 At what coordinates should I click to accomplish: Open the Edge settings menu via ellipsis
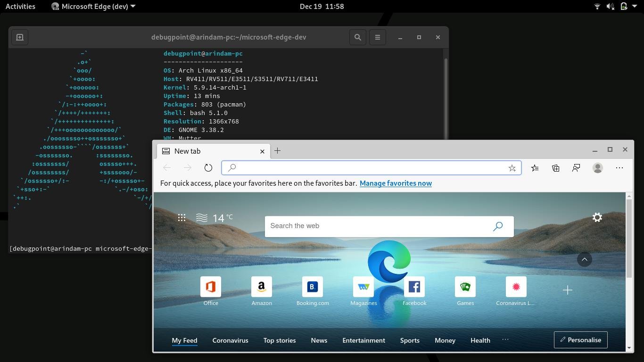tap(619, 168)
